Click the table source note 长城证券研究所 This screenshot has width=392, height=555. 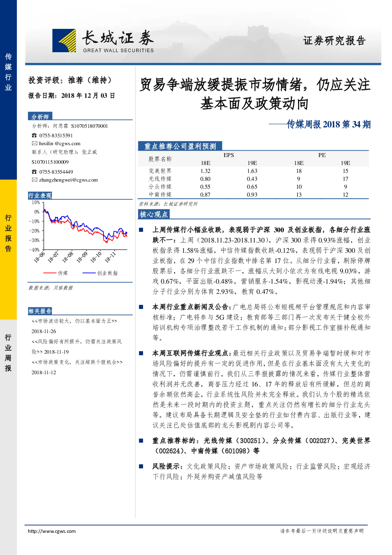point(181,204)
